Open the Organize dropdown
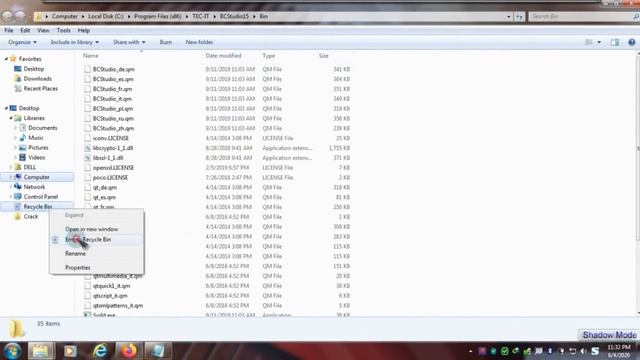Screen dimensions: 640x360 click(22, 42)
